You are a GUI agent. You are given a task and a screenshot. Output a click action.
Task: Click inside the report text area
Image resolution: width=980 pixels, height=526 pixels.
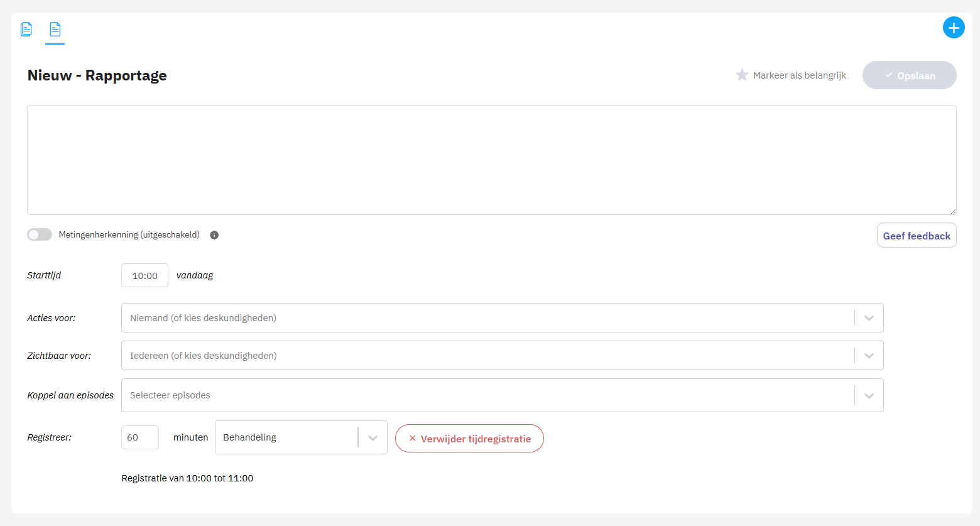[491, 160]
